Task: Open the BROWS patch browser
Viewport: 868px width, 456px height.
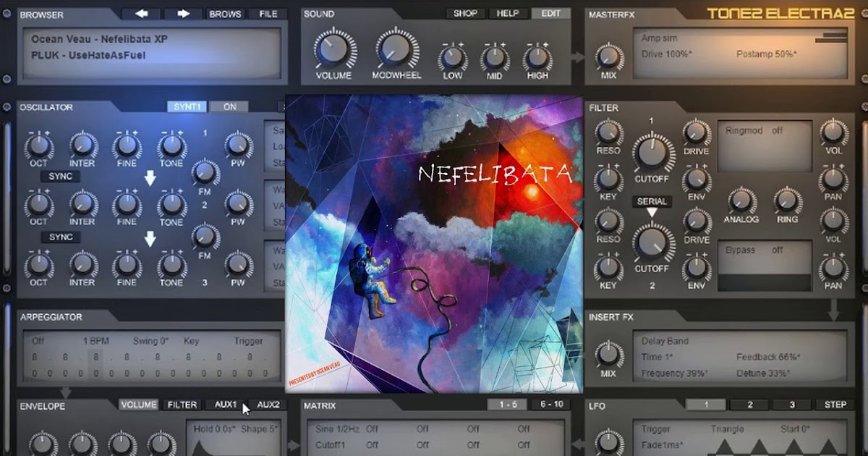Action: [x=226, y=14]
